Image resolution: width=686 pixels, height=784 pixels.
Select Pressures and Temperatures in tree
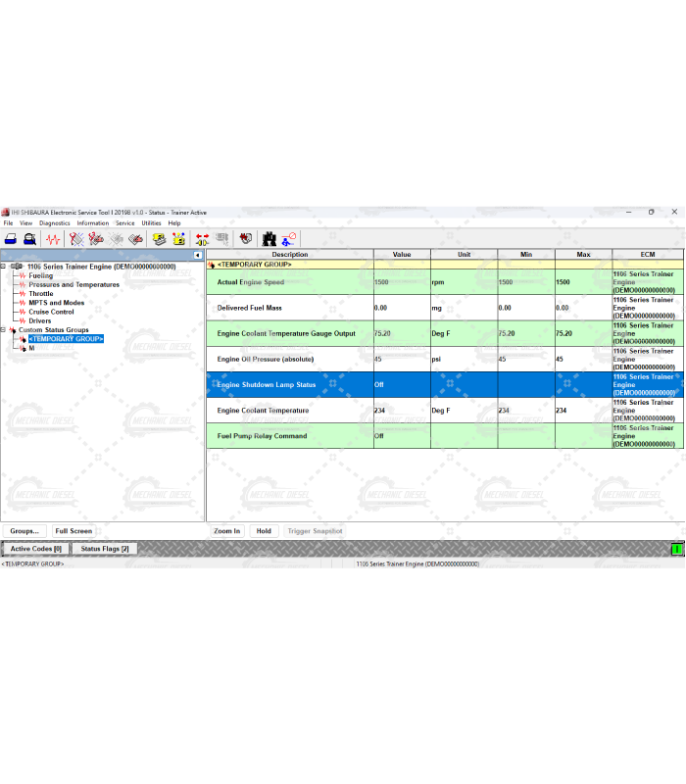(73, 285)
